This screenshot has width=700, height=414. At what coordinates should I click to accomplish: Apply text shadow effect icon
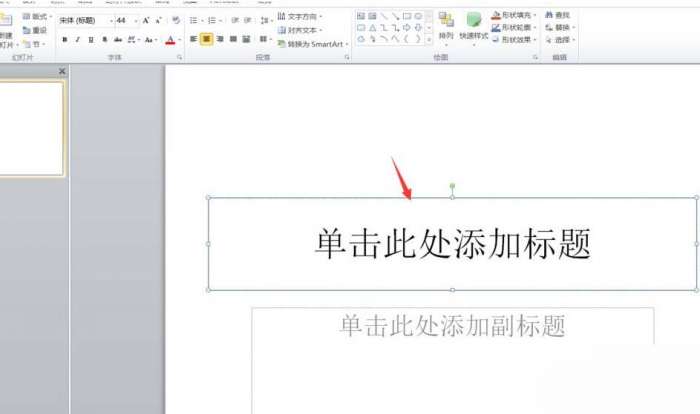104,40
